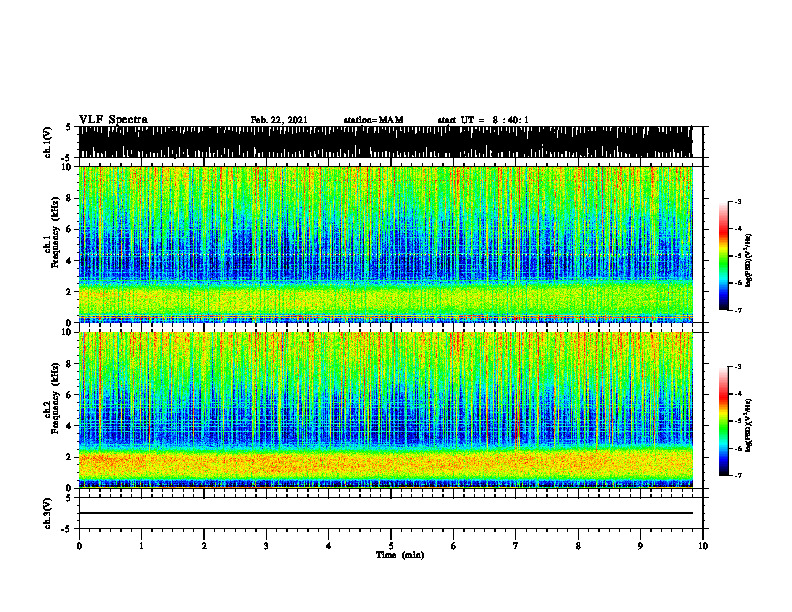792x612 pixels.
Task: Click the "6" kHz tick on ch.1 frequency axis
Action: 69,229
